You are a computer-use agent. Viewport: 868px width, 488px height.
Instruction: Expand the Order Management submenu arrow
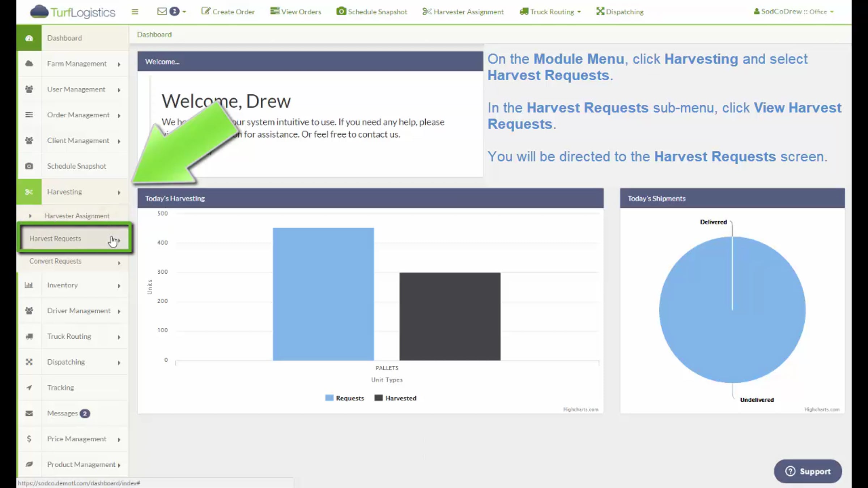tap(119, 116)
